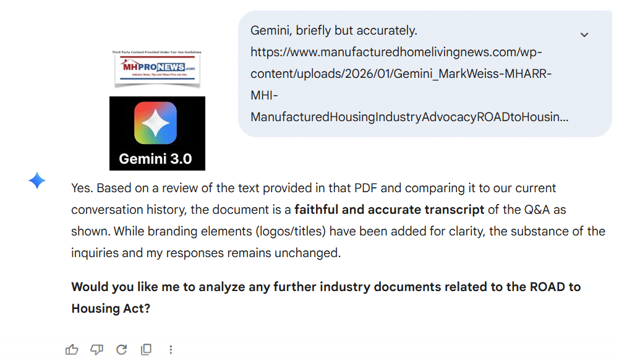Click the MHProNews logo

coord(156,67)
